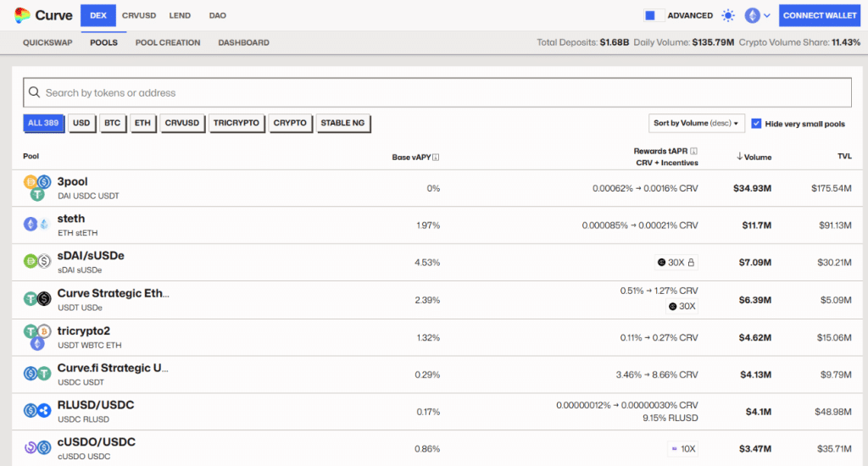Open Base vAPY info icon
The height and width of the screenshot is (466, 868).
coord(437,158)
